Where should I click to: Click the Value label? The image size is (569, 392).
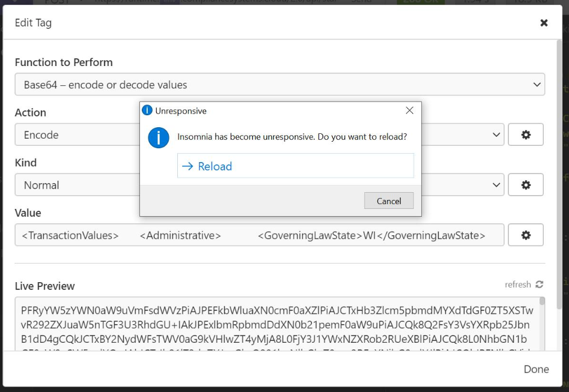[28, 213]
